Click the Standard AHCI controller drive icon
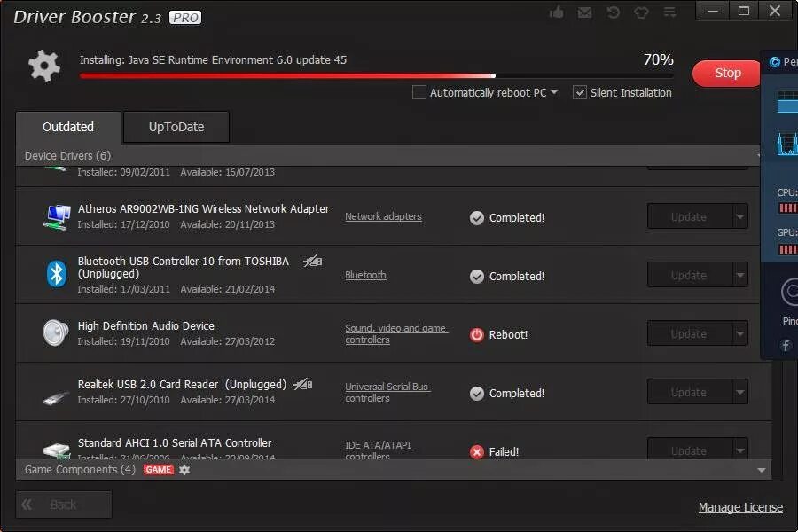This screenshot has height=532, width=798. [56, 450]
